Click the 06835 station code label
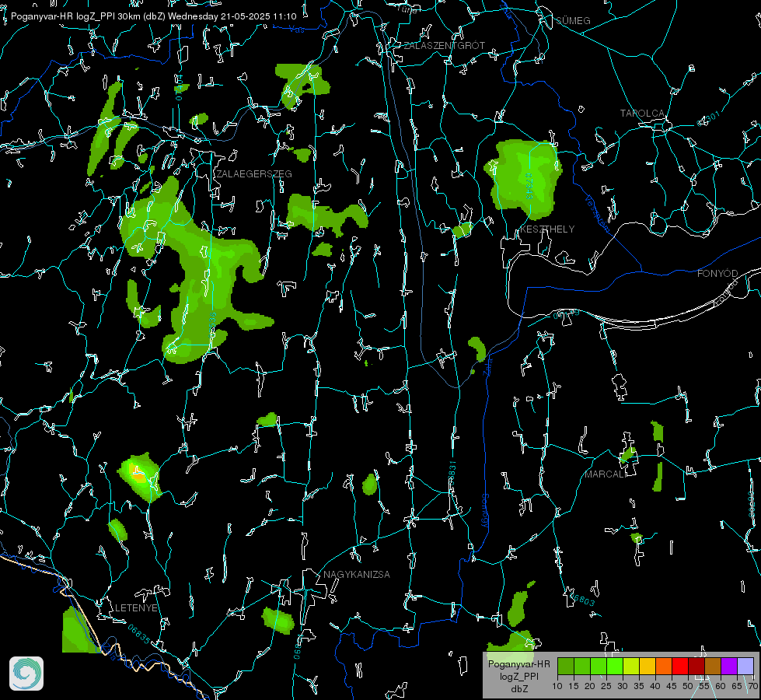The height and width of the screenshot is (700, 761). (x=139, y=634)
